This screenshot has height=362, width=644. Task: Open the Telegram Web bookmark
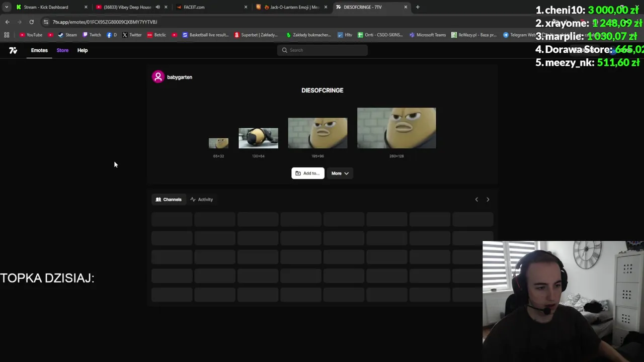pos(519,35)
